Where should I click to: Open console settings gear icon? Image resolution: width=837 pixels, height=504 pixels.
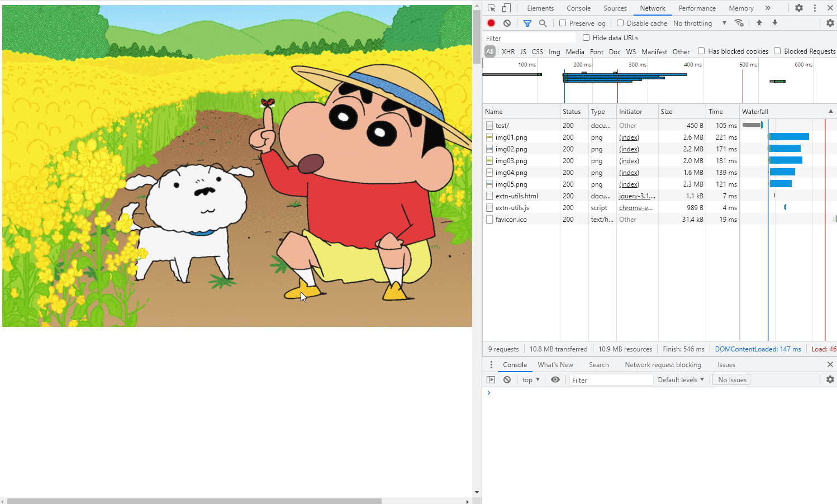(x=830, y=379)
